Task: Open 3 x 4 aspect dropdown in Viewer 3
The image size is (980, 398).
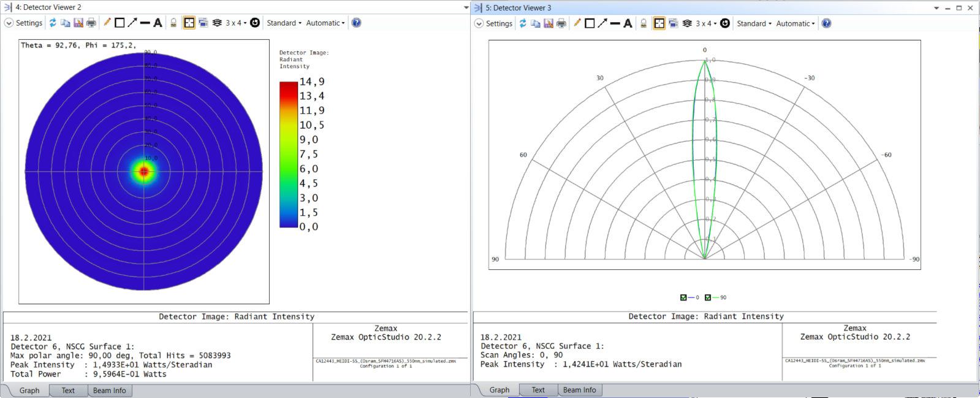Action: pyautogui.click(x=706, y=23)
